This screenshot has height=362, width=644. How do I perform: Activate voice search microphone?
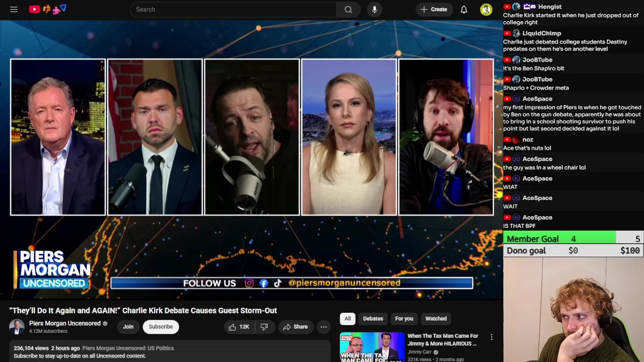click(x=374, y=9)
